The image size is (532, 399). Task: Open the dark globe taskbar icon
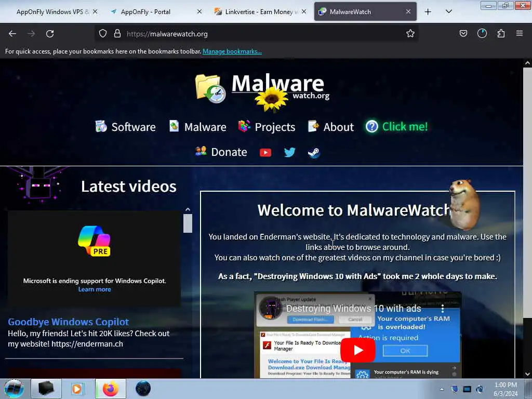[143, 389]
